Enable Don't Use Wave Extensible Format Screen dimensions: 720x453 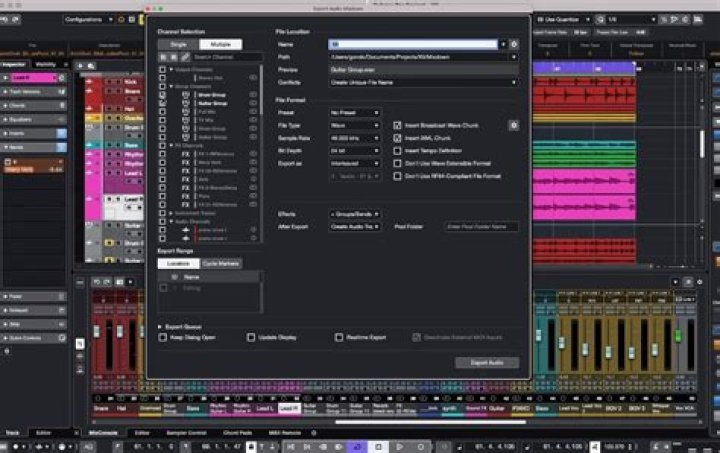pos(397,163)
